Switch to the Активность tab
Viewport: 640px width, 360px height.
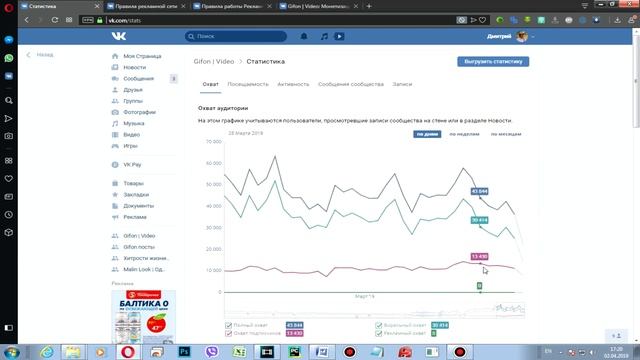coord(293,84)
